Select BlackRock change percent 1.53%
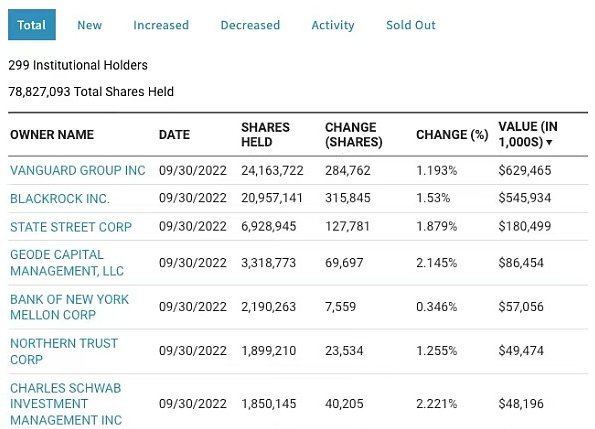 [433, 198]
